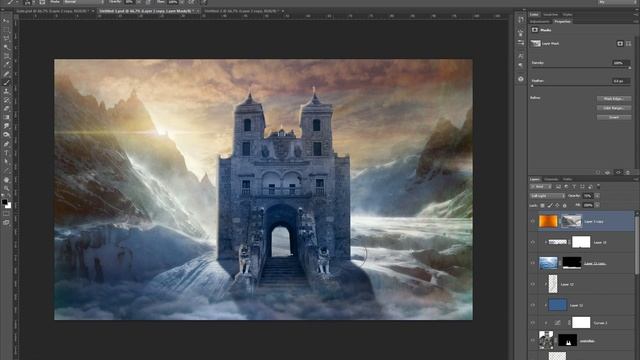Image resolution: width=640 pixels, height=360 pixels.
Task: Open the layer Opacity slider arrow
Action: click(x=597, y=196)
